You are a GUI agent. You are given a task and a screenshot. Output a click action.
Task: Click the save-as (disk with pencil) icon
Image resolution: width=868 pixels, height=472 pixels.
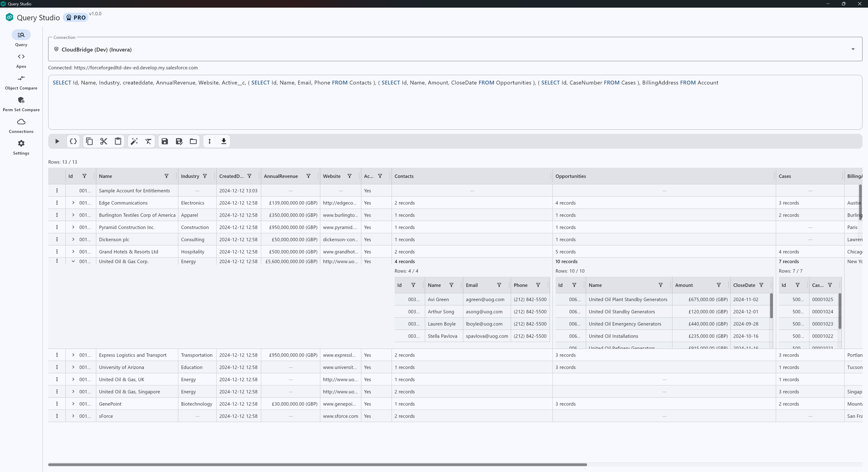[179, 141]
